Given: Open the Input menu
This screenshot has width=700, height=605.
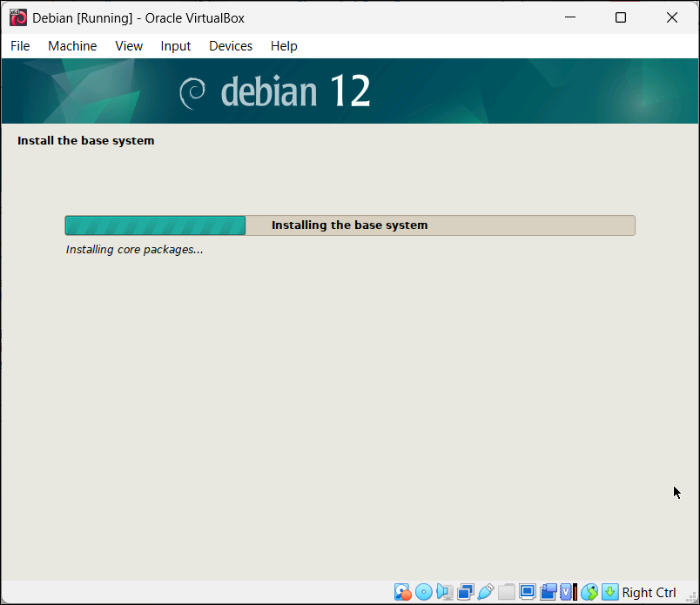Looking at the screenshot, I should click(175, 46).
